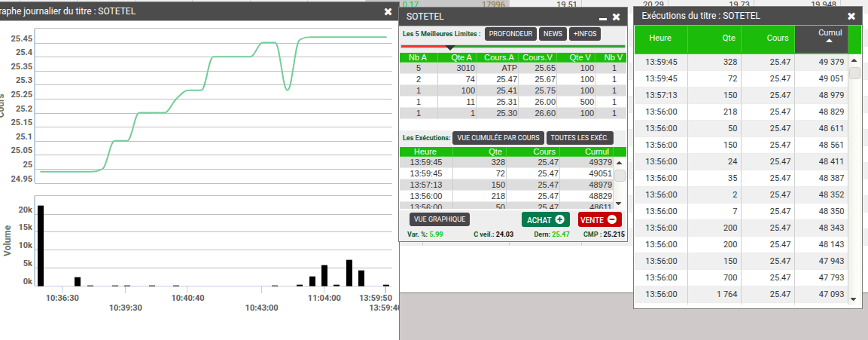The width and height of the screenshot is (868, 340).
Task: Sort executions window by Qte column
Action: pos(714,38)
